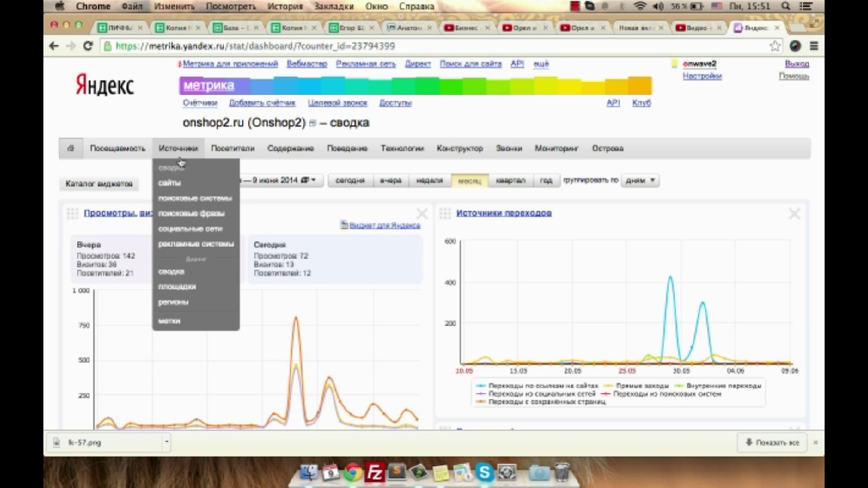The height and width of the screenshot is (488, 868).
Task: Close the Источники переходов widget
Action: pyautogui.click(x=794, y=214)
